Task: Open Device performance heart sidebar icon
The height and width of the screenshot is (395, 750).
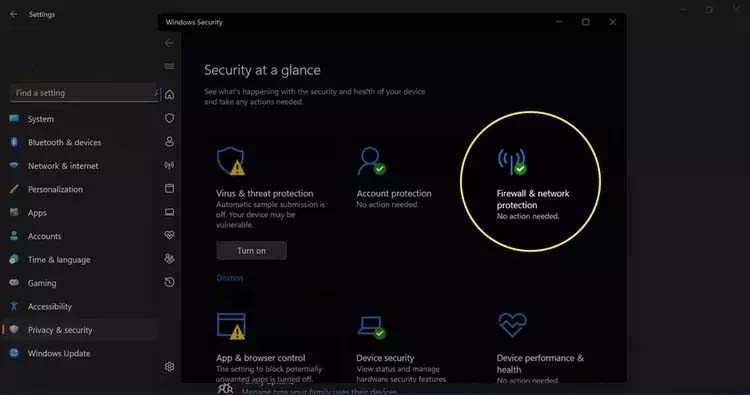Action: click(169, 235)
